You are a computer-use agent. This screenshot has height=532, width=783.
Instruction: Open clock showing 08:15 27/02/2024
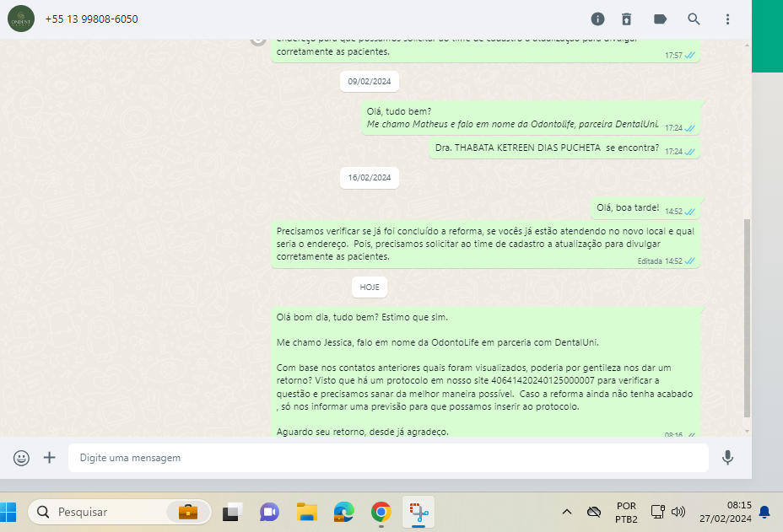pyautogui.click(x=725, y=512)
